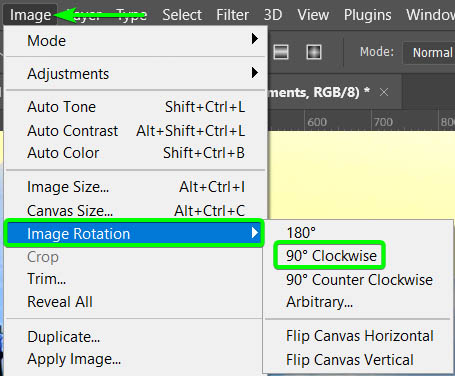Open the Select menu
This screenshot has height=376, width=455.
(182, 15)
